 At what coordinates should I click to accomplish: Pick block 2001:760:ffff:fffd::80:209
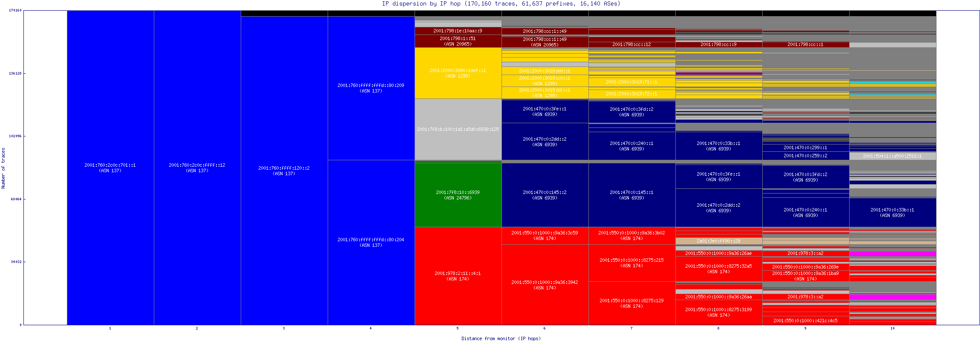371,88
